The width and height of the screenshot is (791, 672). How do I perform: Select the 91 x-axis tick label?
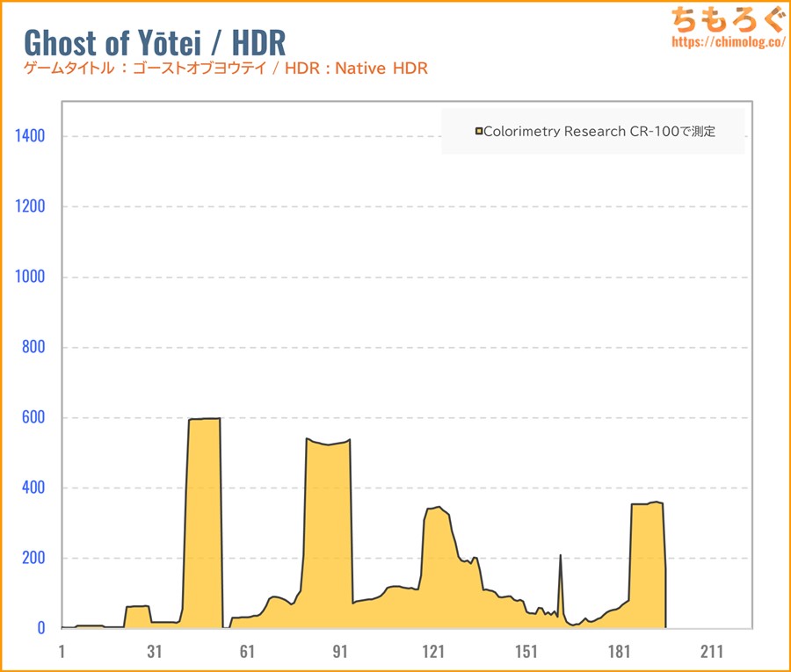point(340,651)
